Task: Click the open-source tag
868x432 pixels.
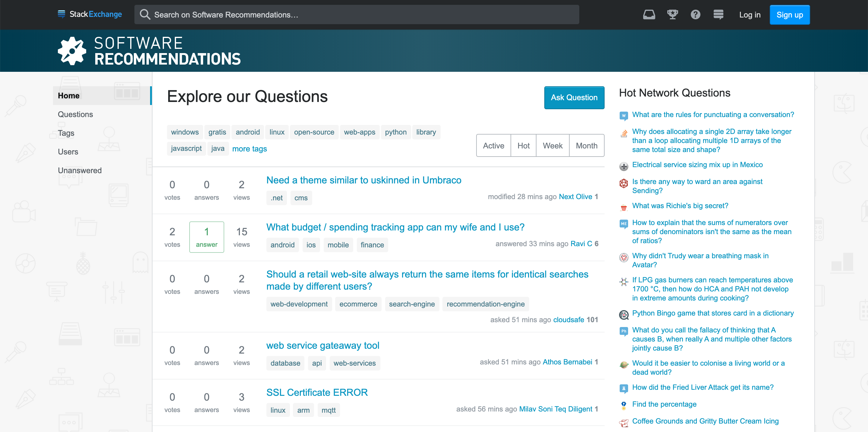Action: click(314, 132)
